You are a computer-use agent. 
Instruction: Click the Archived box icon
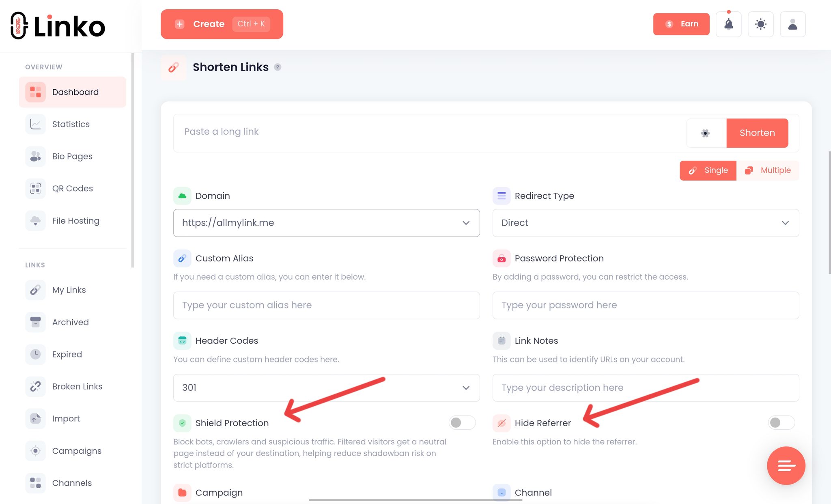coord(35,322)
